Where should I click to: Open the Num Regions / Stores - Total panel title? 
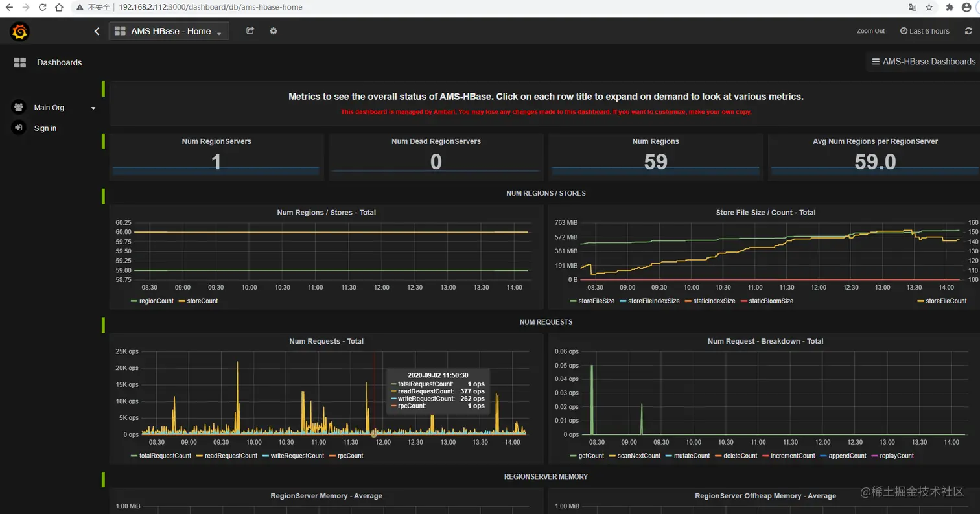click(x=326, y=213)
